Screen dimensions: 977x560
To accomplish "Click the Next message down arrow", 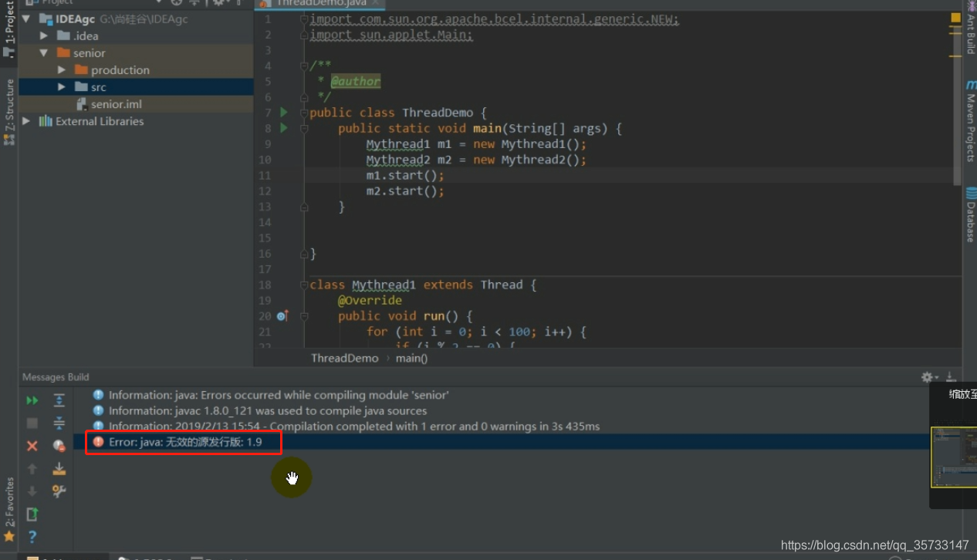I will click(x=32, y=491).
